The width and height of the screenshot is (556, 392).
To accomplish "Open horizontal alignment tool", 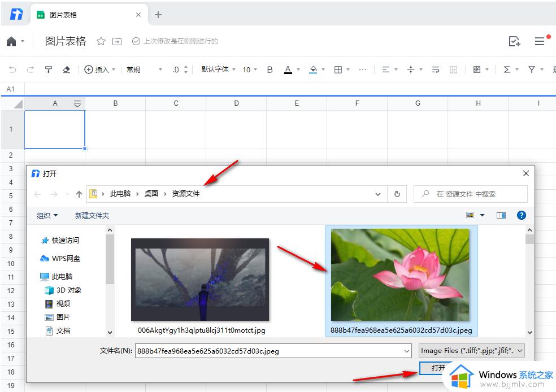I will (x=386, y=69).
